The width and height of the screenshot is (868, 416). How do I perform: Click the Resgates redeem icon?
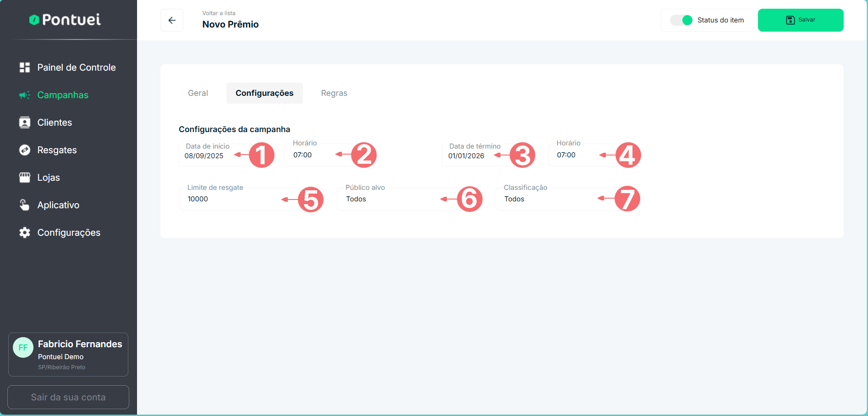pyautogui.click(x=25, y=150)
